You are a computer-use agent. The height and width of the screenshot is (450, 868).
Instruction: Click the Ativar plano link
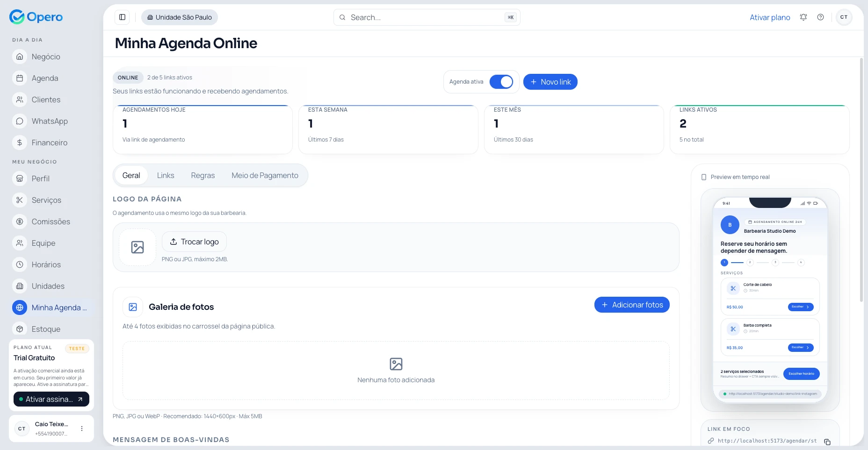click(770, 17)
